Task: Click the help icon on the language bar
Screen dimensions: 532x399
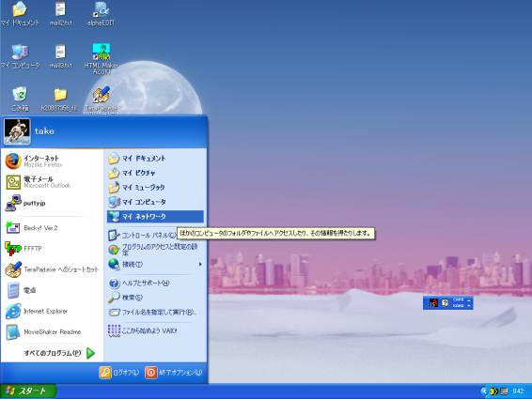Action: pyautogui.click(x=446, y=302)
